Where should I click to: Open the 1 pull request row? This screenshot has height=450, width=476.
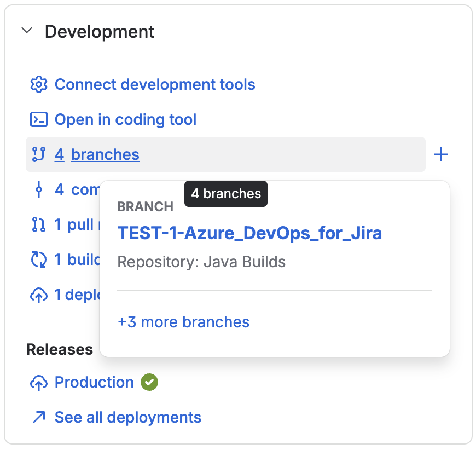[77, 224]
